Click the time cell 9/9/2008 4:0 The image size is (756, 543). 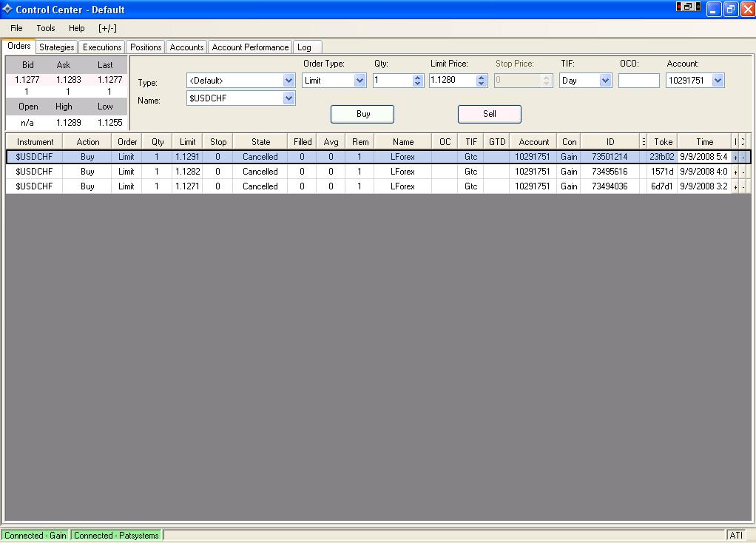[703, 172]
